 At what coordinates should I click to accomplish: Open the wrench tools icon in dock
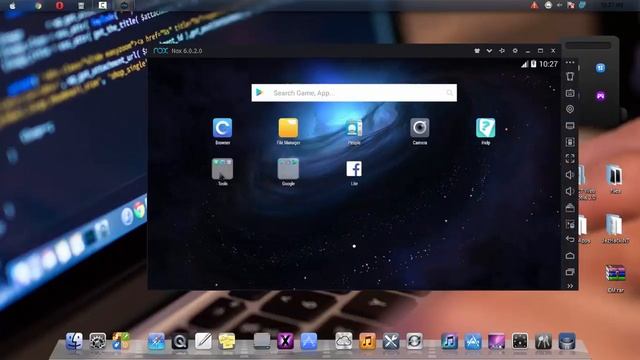(391, 341)
